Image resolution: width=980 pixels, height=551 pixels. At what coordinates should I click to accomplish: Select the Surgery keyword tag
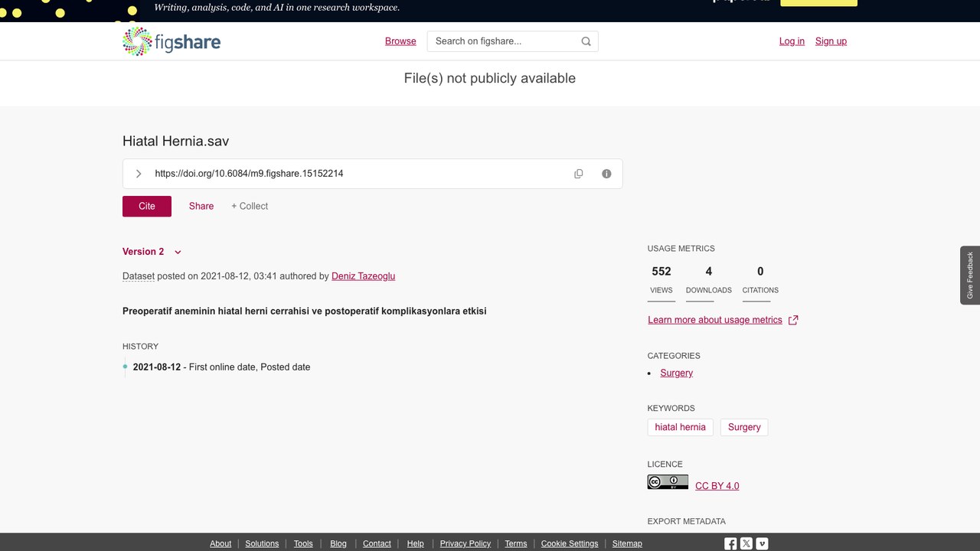[744, 427]
